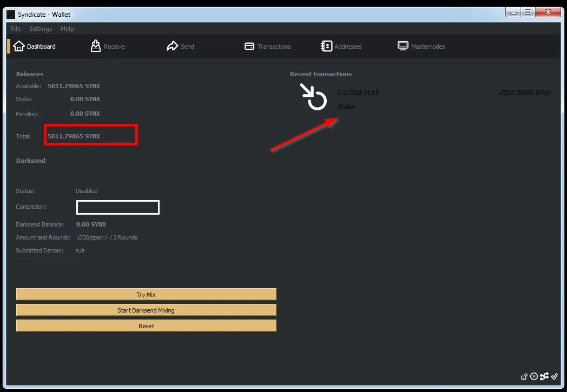Screen dimensions: 567x392
Task: Open the Transactions card icon
Action: [249, 46]
